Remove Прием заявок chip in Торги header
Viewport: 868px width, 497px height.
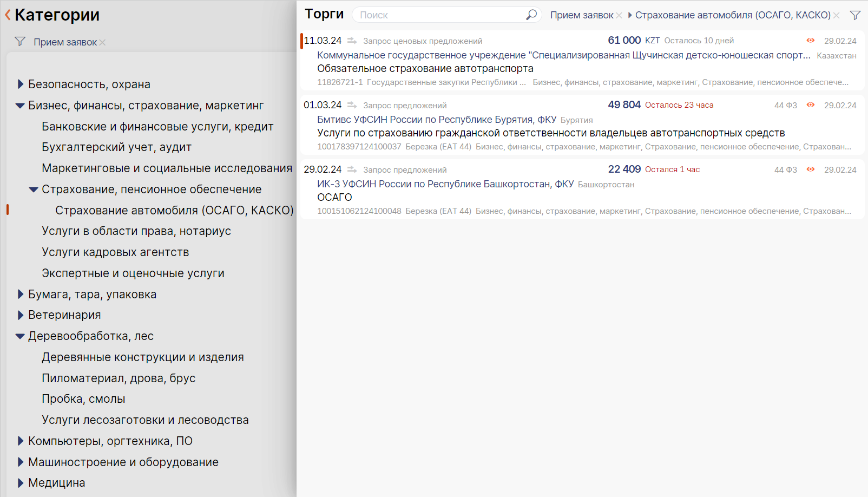coord(619,16)
